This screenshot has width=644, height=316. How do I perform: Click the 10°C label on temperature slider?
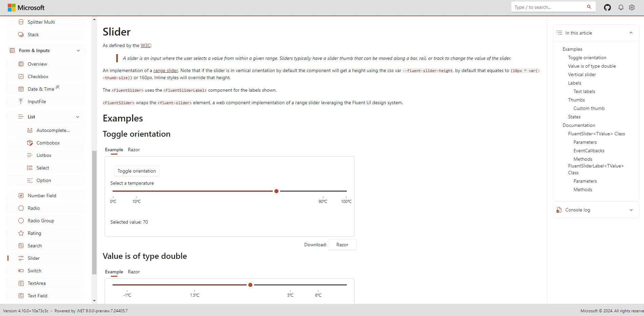coord(137,201)
